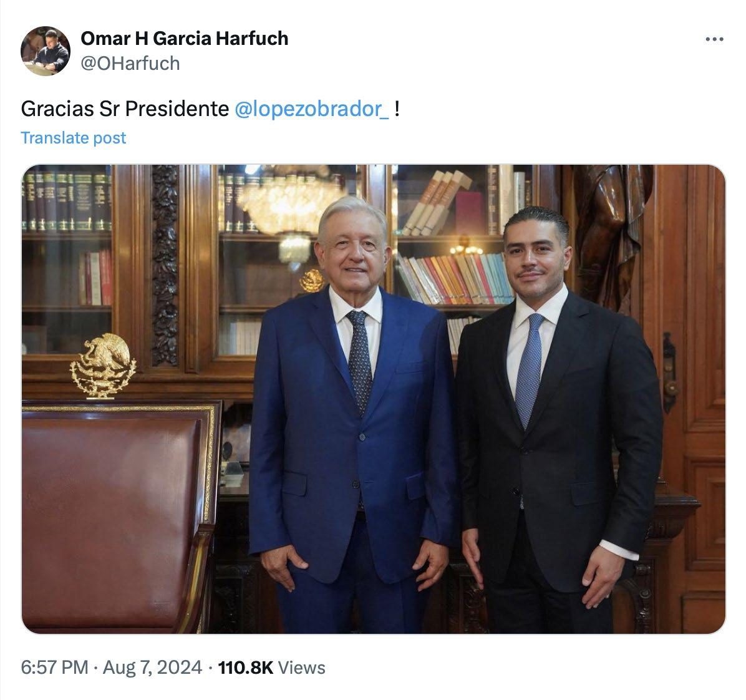Open the @lopezobrador_ mention link

coord(312,109)
